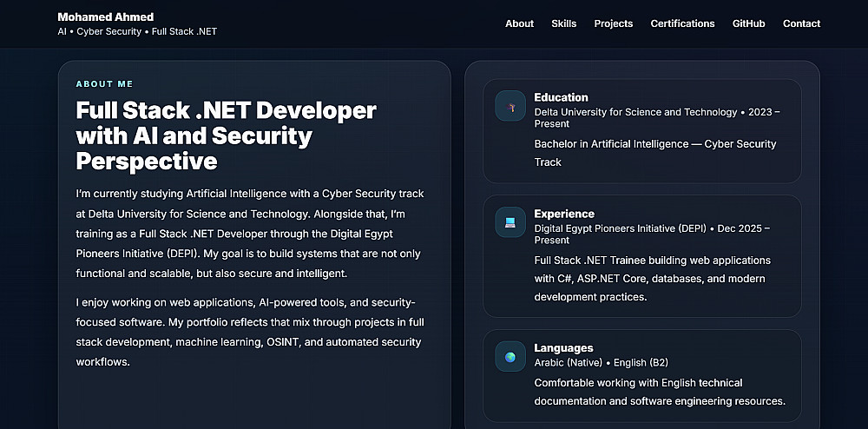The image size is (868, 429).
Task: Click the Mohamed Ahmed site name
Action: tap(105, 16)
